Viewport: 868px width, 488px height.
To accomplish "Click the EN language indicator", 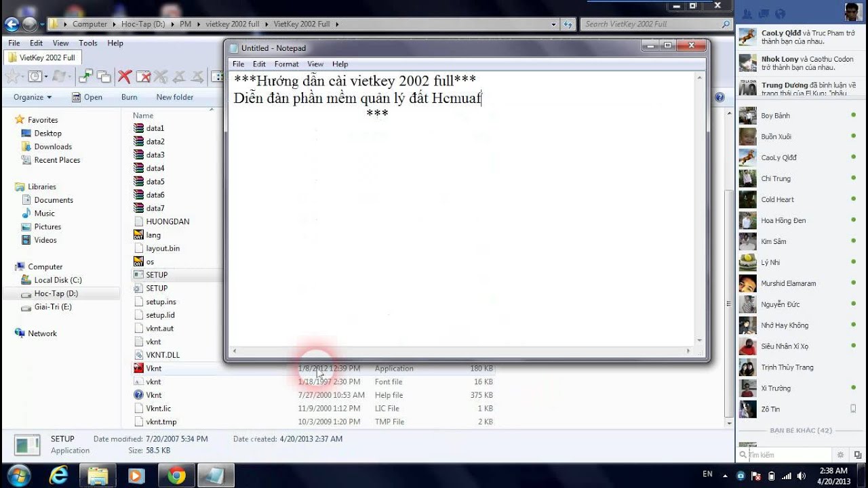I will [x=707, y=474].
